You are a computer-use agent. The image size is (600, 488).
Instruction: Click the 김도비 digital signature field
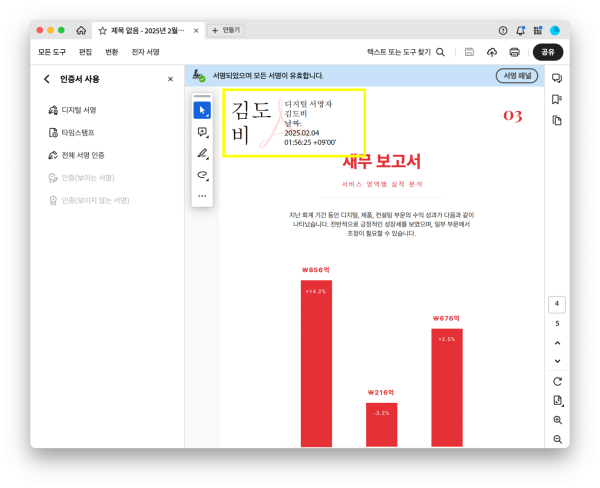294,123
